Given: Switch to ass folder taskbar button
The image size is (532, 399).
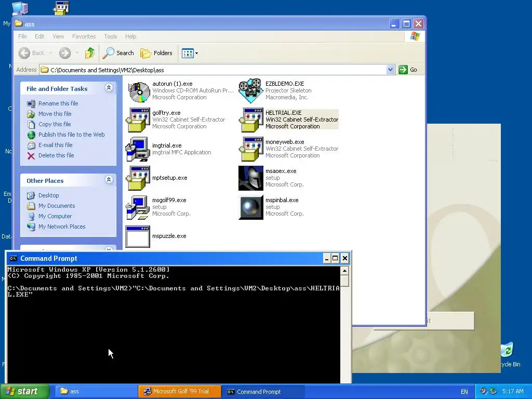Looking at the screenshot, I should pos(96,392).
